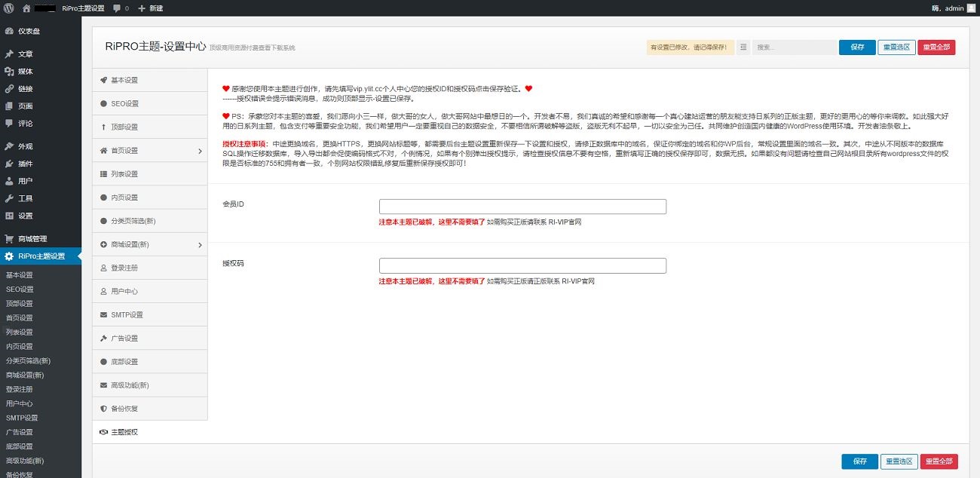This screenshot has height=478, width=980.
Task: Open 登录注册 in the sidebar submenu
Action: 20,389
